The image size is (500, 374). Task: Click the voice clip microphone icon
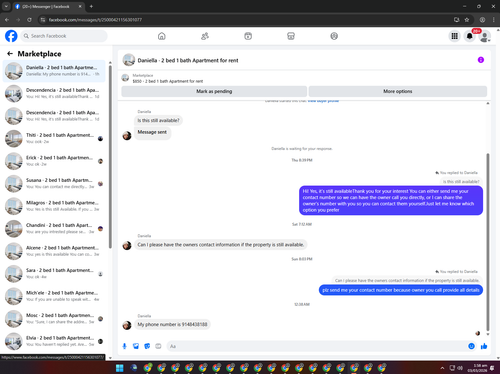pos(124,346)
